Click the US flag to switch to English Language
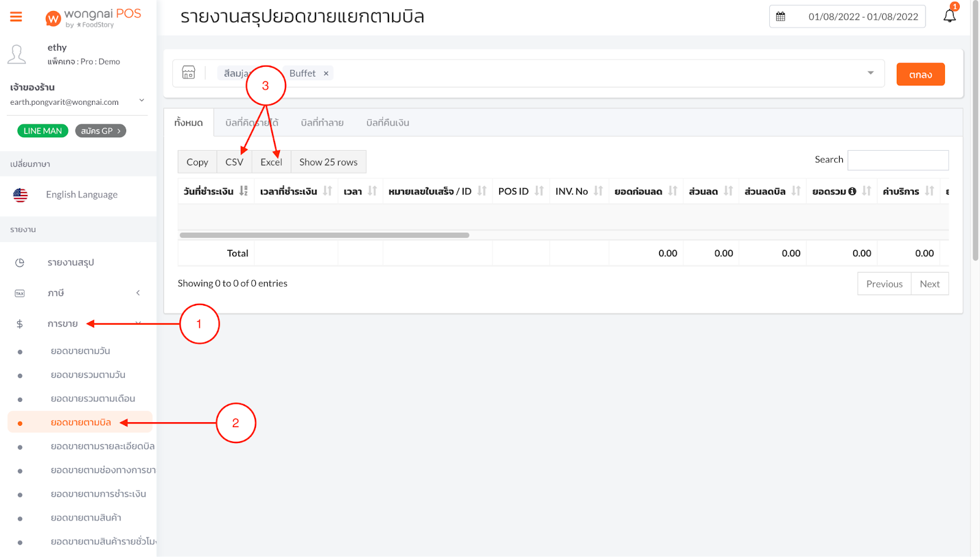Image resolution: width=980 pixels, height=557 pixels. pyautogui.click(x=20, y=195)
